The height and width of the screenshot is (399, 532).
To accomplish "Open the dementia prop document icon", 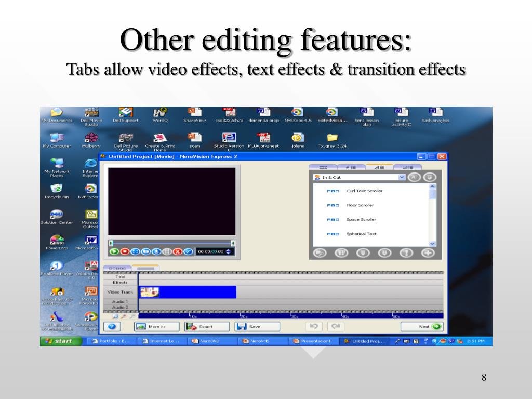I will pyautogui.click(x=263, y=115).
